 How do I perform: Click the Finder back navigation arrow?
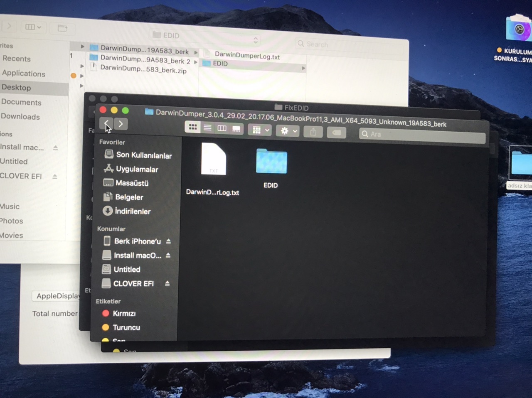(x=106, y=124)
